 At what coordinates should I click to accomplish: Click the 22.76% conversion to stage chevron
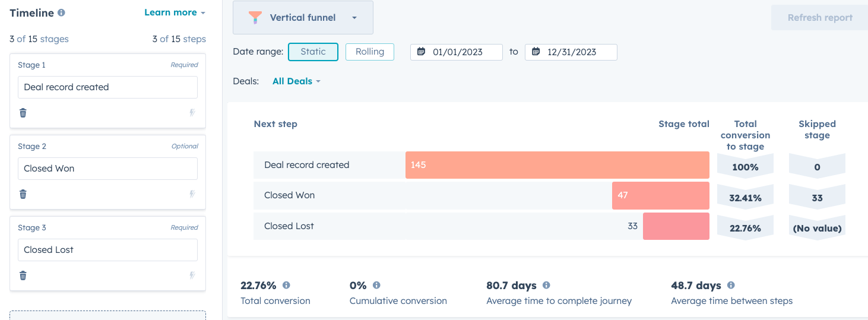(745, 229)
